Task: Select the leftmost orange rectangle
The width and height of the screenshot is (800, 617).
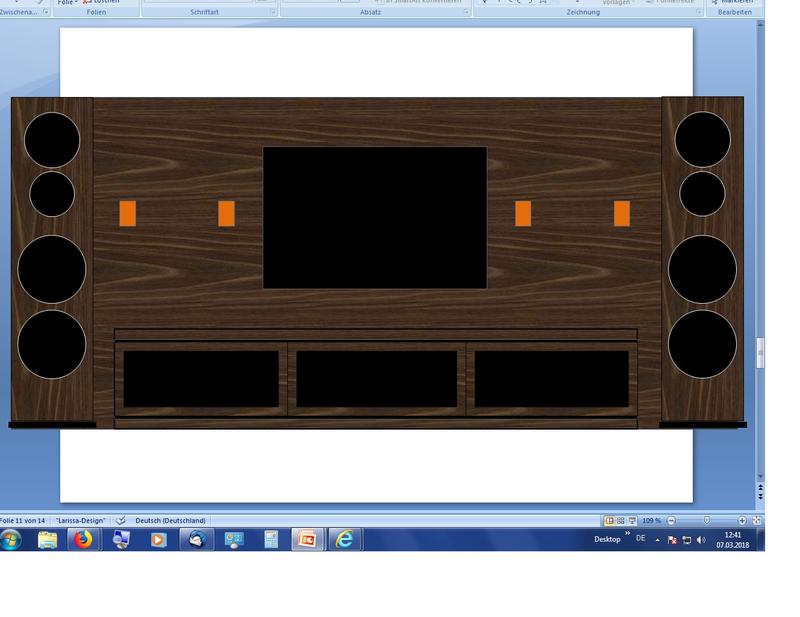Action: [x=128, y=213]
